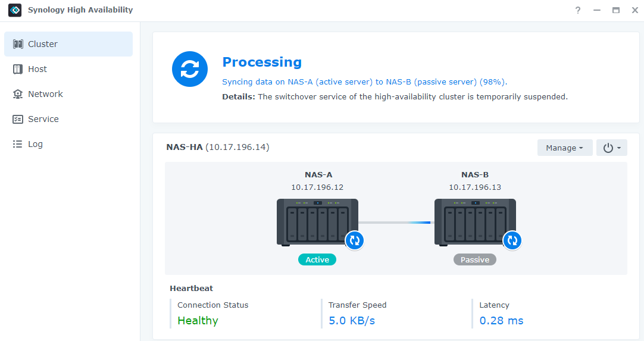Click the syncing data status text
The width and height of the screenshot is (644, 341).
click(x=364, y=82)
